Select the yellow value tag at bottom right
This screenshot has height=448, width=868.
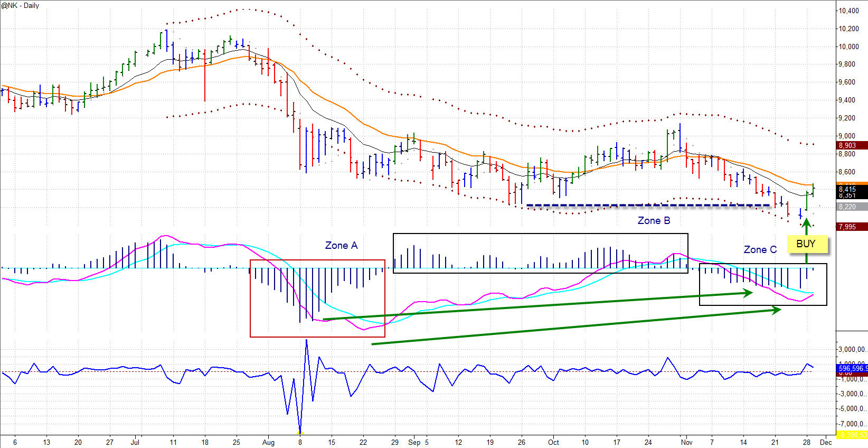click(x=852, y=435)
